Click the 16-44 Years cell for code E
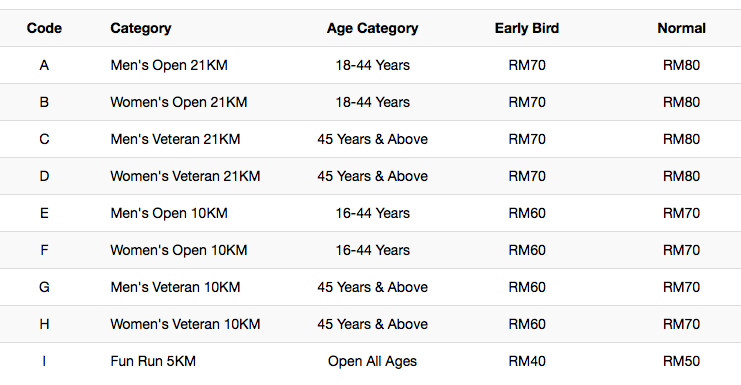741x385 pixels. tap(372, 213)
